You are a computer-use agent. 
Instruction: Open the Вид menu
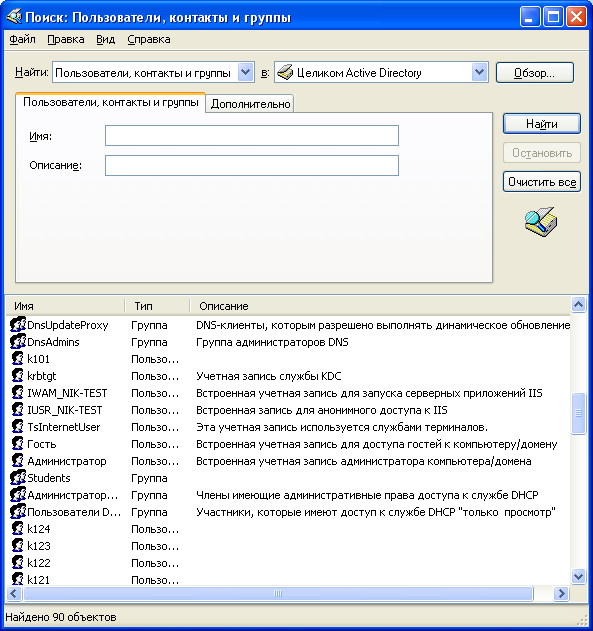105,39
